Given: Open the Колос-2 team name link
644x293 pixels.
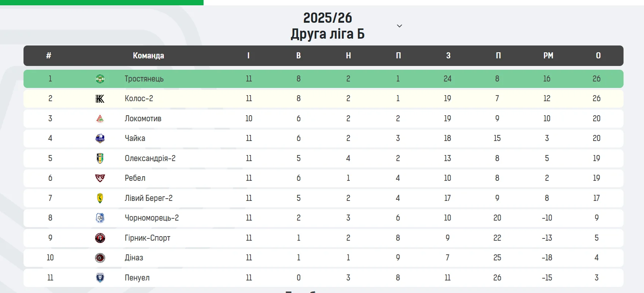Looking at the screenshot, I should (139, 99).
